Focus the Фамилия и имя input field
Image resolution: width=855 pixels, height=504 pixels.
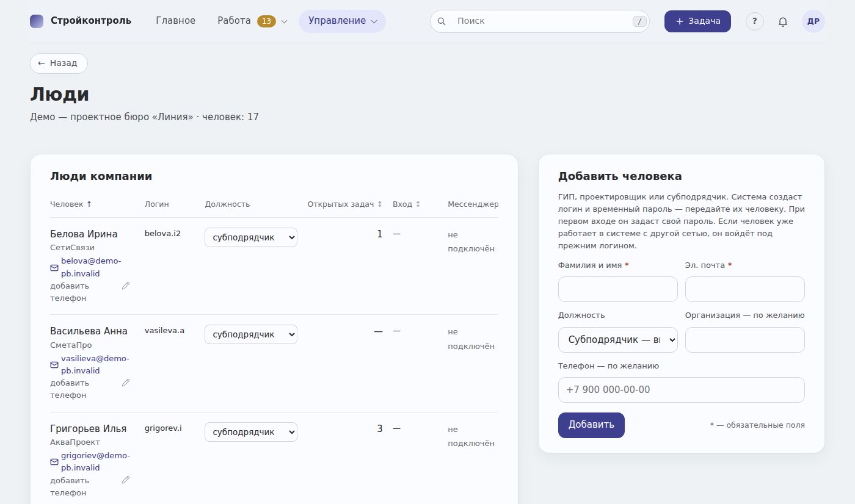pyautogui.click(x=618, y=289)
